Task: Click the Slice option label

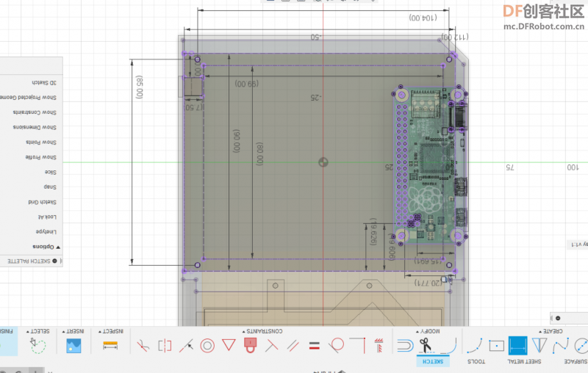Action: [x=50, y=173]
